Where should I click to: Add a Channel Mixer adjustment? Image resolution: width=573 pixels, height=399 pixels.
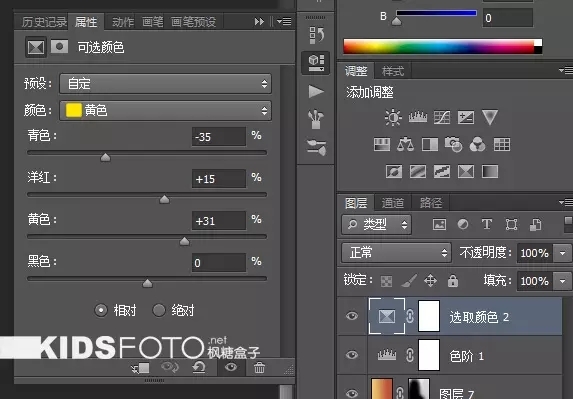pyautogui.click(x=477, y=144)
